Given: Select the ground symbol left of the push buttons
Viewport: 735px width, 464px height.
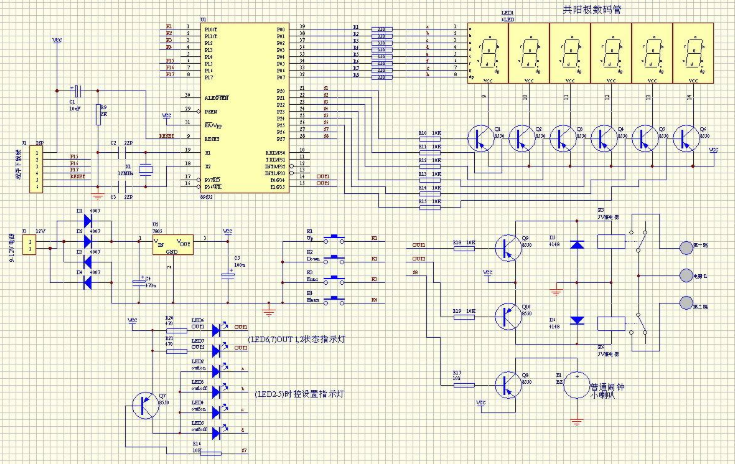Looking at the screenshot, I should (269, 313).
